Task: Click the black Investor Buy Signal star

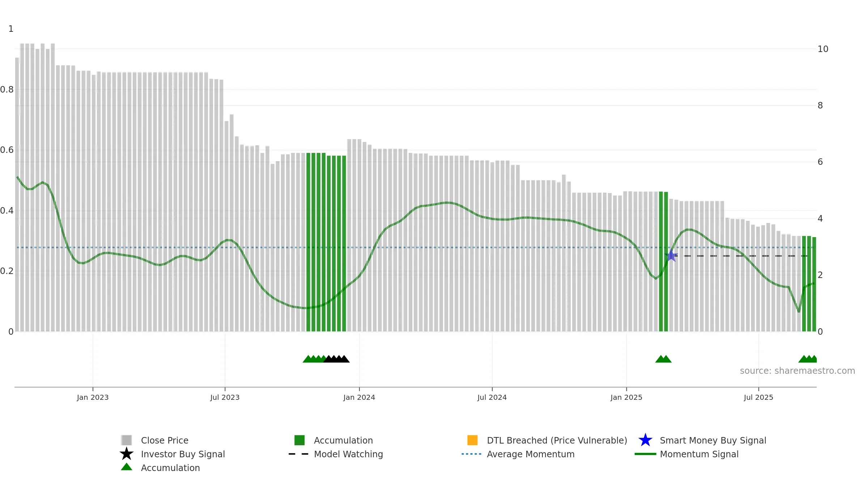Action: [x=127, y=454]
